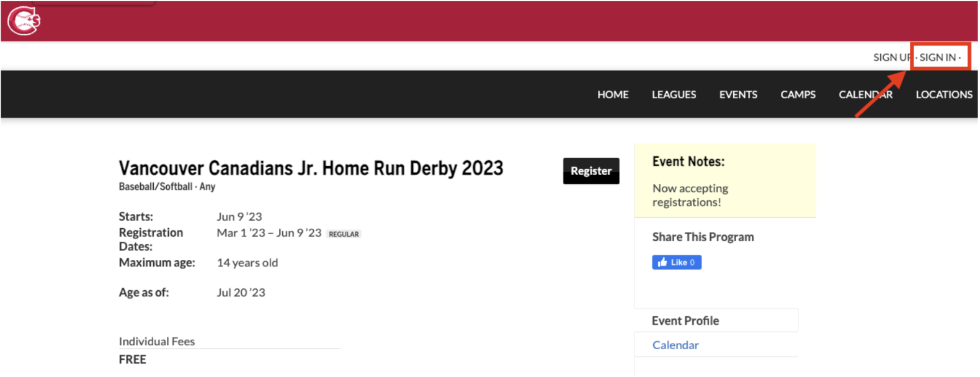Open the CALENDAR menu item
Image resolution: width=980 pixels, height=377 pixels.
pos(865,94)
